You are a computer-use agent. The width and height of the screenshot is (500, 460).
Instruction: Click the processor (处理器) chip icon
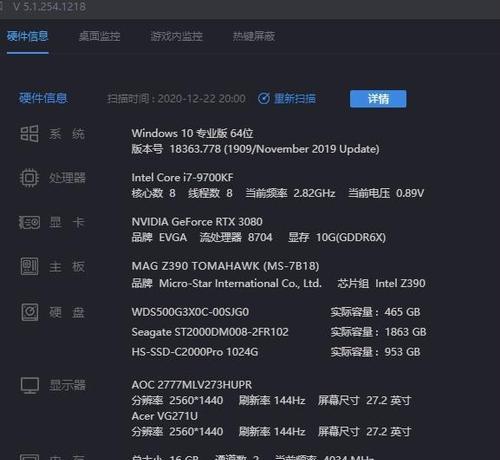[29, 178]
